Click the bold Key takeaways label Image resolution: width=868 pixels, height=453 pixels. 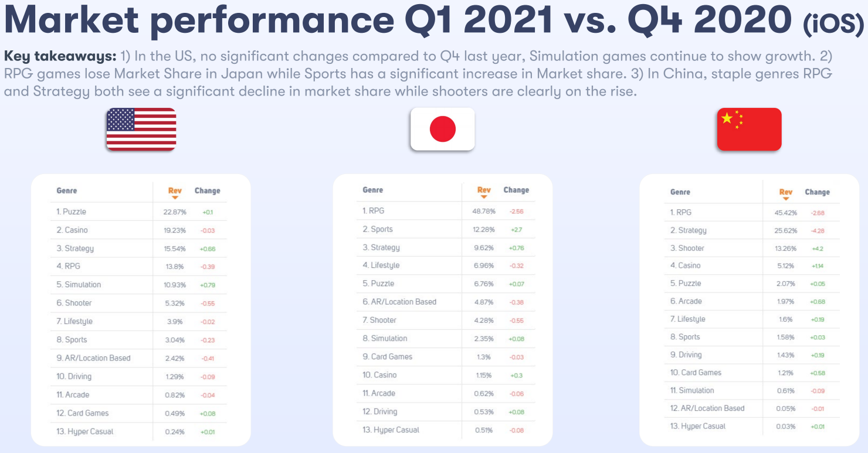click(59, 56)
